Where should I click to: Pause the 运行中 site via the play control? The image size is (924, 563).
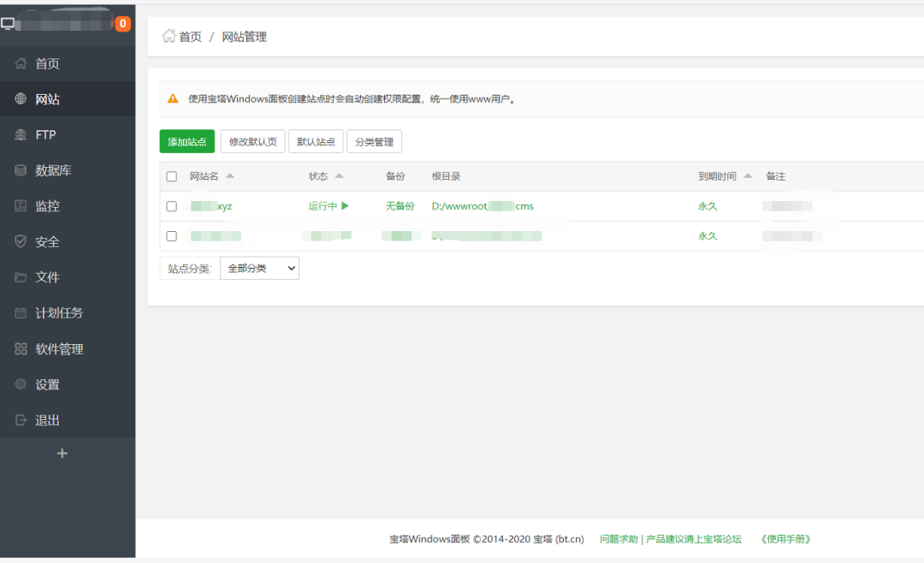(345, 205)
